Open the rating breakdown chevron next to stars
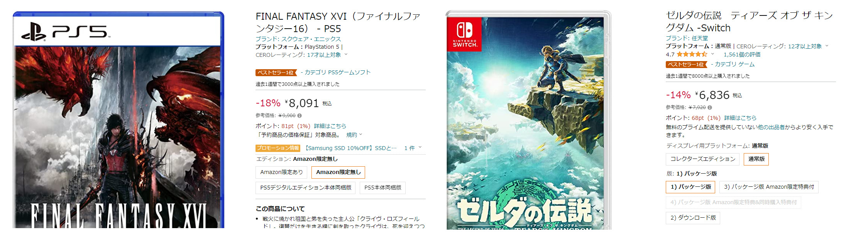Image resolution: width=868 pixels, height=232 pixels. [x=712, y=54]
